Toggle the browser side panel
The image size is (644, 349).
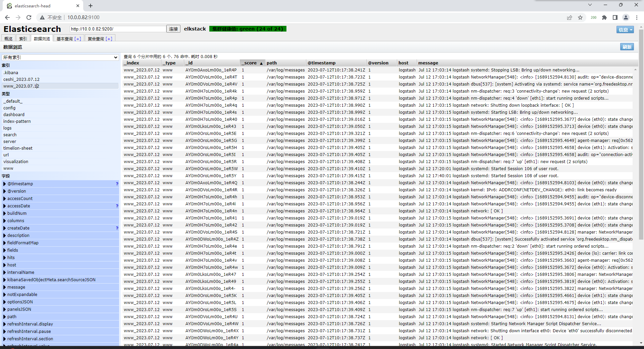point(615,17)
